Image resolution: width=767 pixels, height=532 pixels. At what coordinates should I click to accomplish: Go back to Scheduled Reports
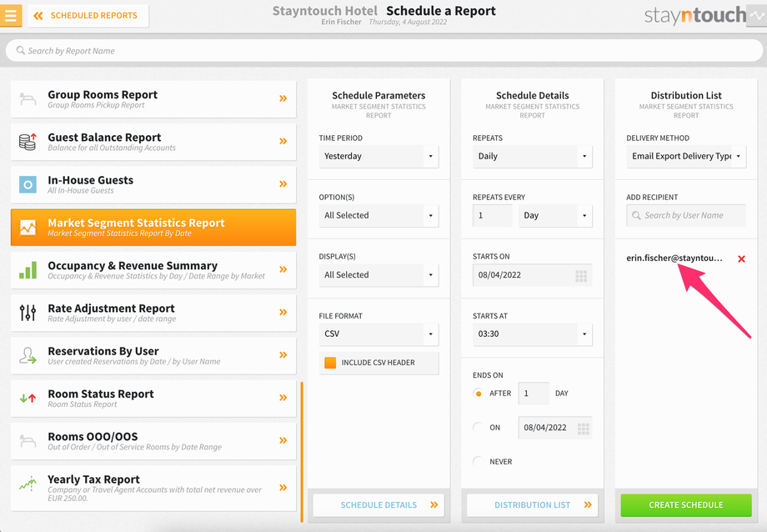pyautogui.click(x=88, y=16)
